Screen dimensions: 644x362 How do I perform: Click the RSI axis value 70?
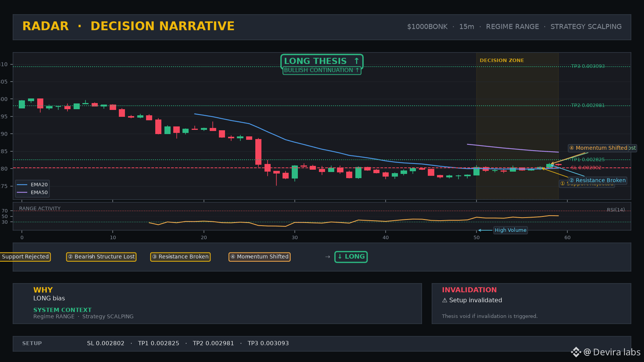[x=5, y=211]
